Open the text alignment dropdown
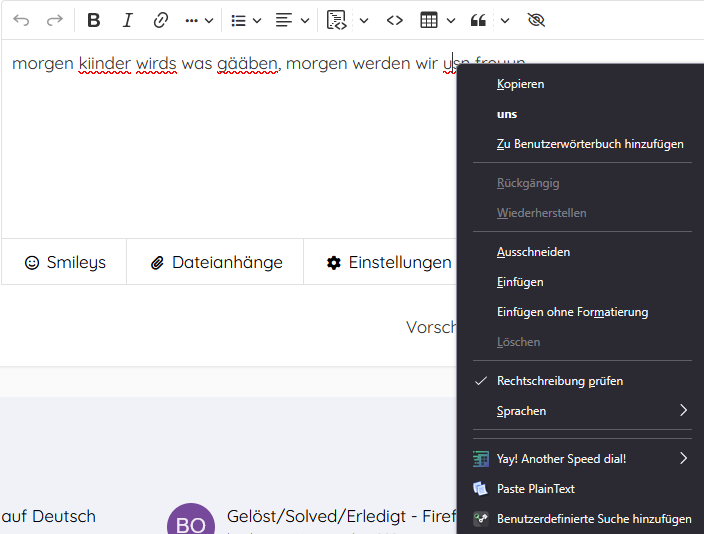The height and width of the screenshot is (534, 704). 292,20
